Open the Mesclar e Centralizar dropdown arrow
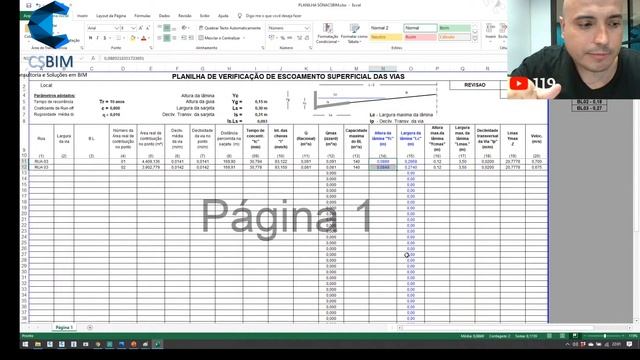 coord(244,38)
